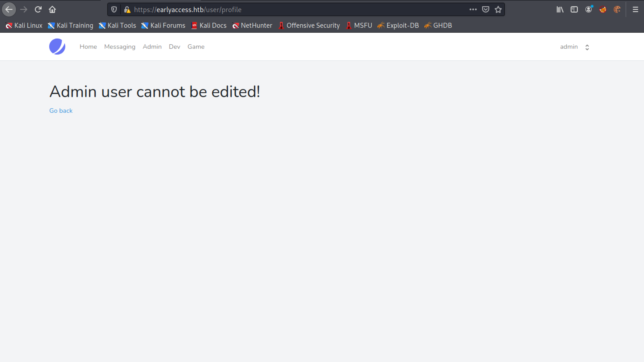Image resolution: width=644 pixels, height=362 pixels.
Task: Open the page actions three-dots menu
Action: tap(473, 9)
